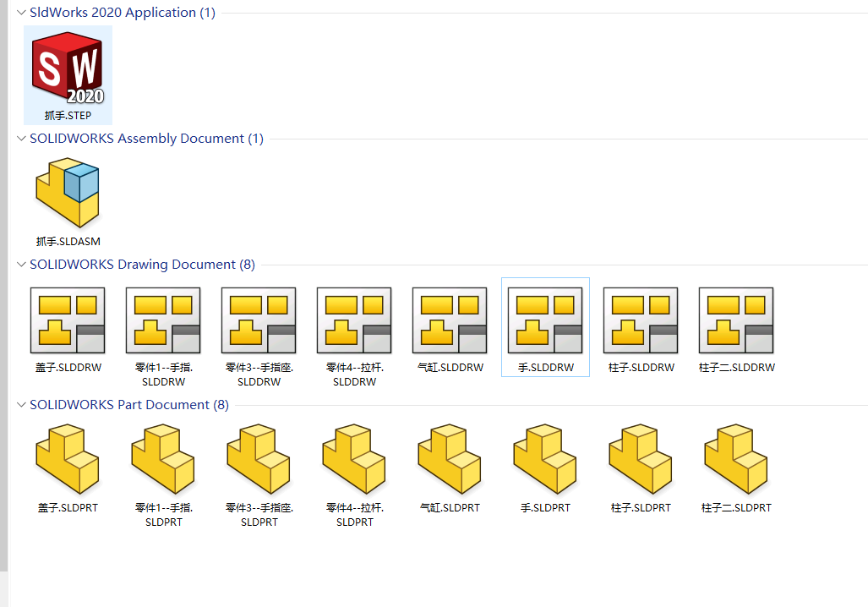Select the 手.SLDPRT part icon

545,459
